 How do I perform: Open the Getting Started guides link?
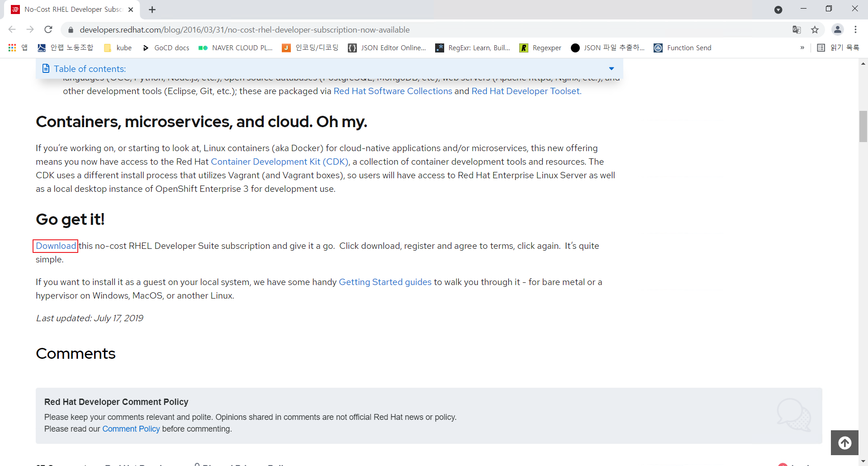[385, 282]
